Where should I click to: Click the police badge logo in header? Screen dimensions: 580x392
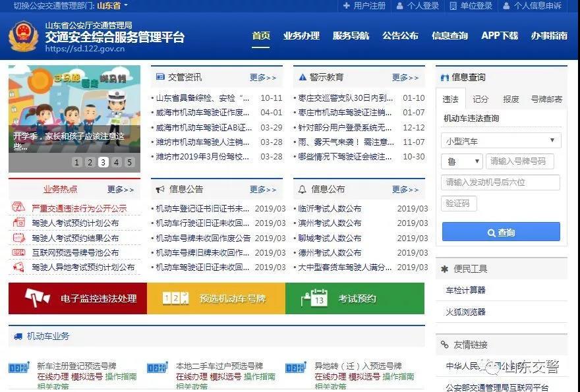(23, 36)
